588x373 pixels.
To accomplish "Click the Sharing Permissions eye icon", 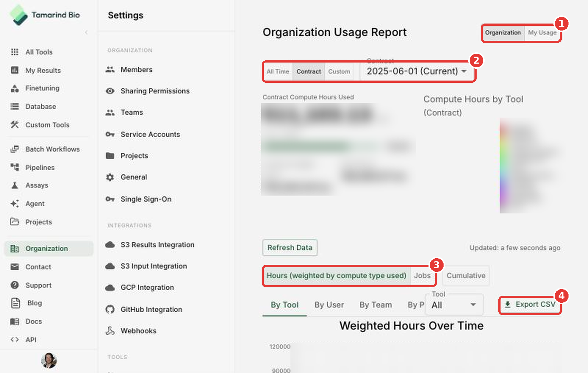I will 110,91.
